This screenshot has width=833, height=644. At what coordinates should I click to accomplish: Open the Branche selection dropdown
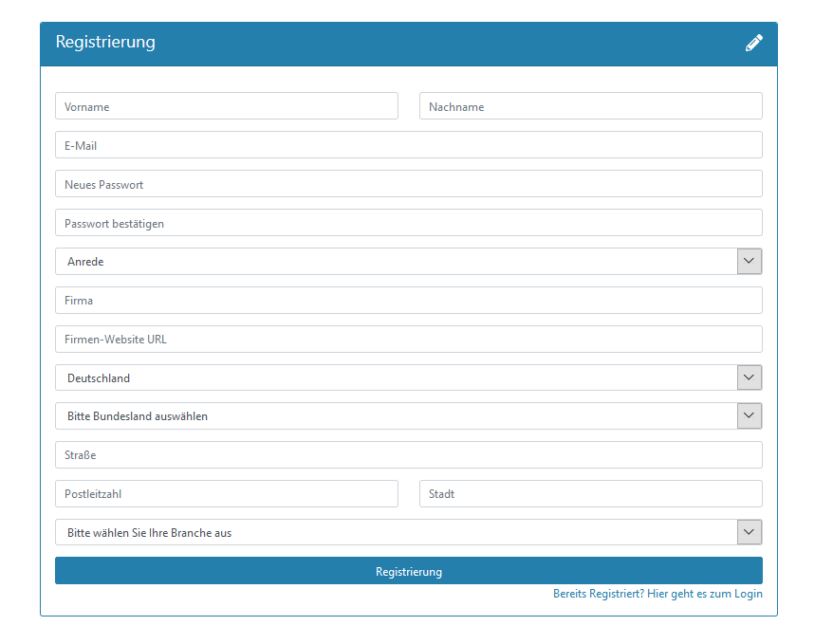click(409, 532)
